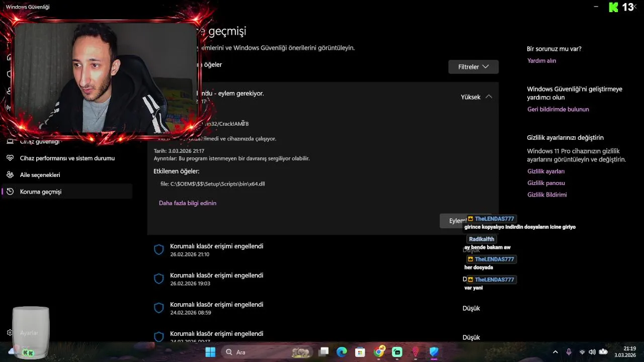Click the Koruma geçmişi clock icon
Viewport: 644px width, 362px height.
[x=10, y=192]
